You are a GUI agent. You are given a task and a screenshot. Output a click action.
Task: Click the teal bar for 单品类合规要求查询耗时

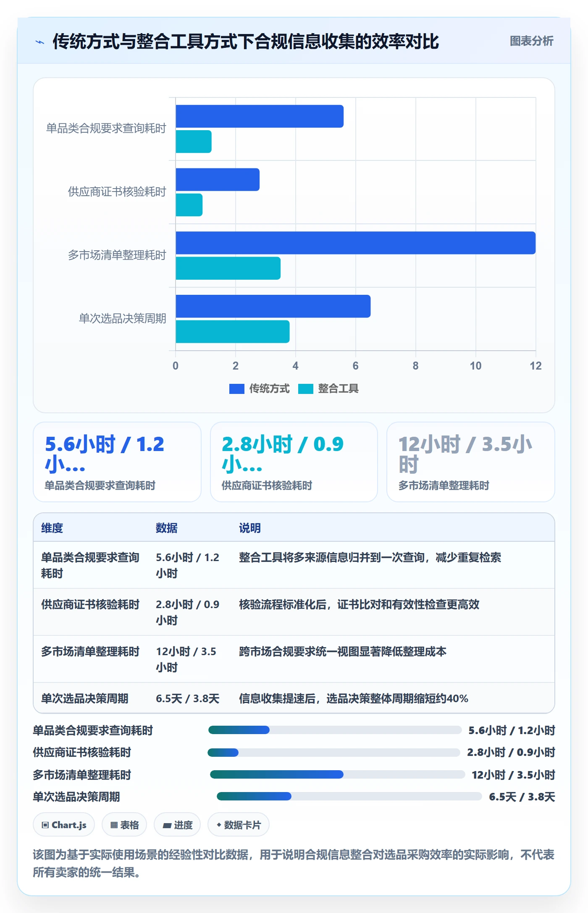(x=194, y=142)
